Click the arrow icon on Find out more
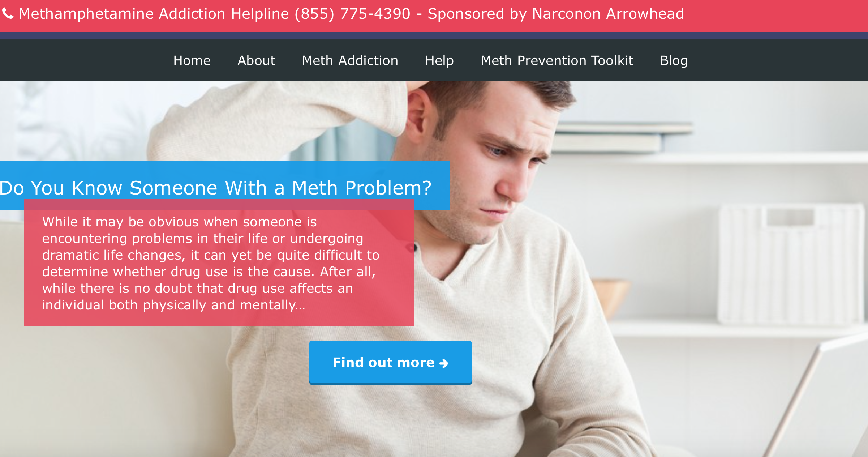This screenshot has height=457, width=868. tap(444, 363)
